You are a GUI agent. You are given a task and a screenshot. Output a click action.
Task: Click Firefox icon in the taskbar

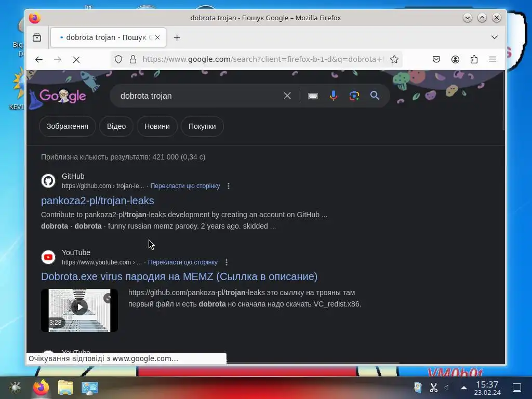(41, 388)
